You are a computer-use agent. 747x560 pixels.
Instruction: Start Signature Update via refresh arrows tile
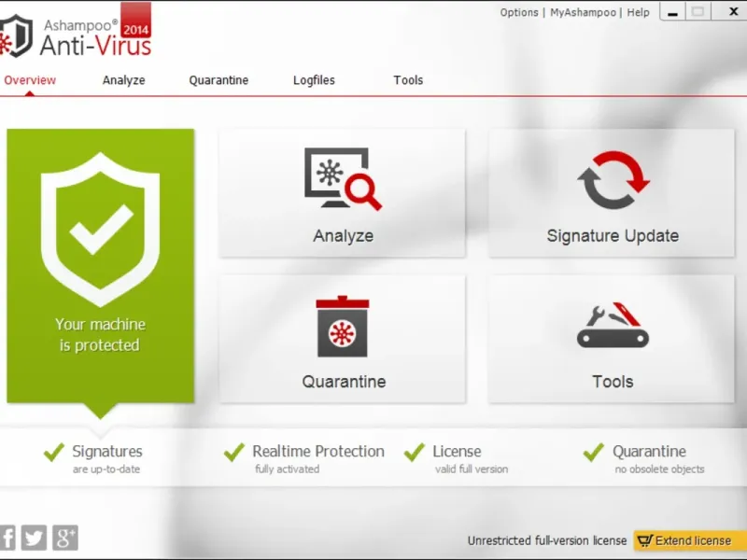[612, 193]
